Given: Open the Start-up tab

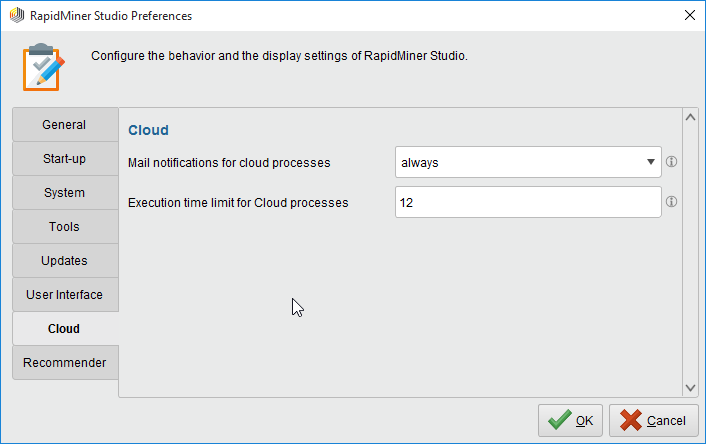Looking at the screenshot, I should (65, 159).
